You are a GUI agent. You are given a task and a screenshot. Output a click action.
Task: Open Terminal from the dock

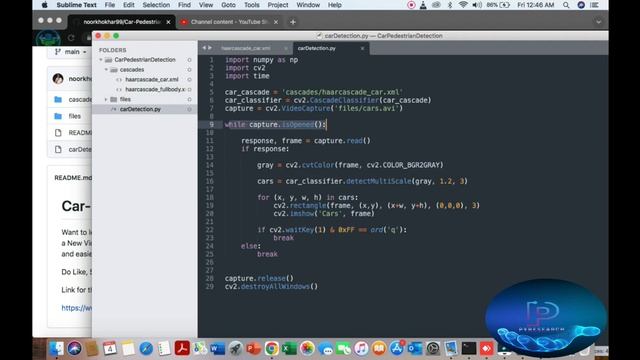tap(469, 348)
